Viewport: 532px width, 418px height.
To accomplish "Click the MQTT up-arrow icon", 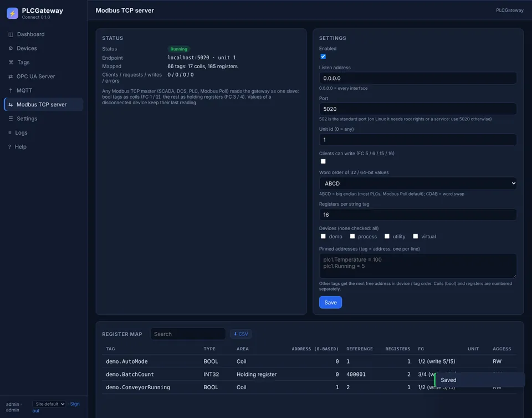I will click(x=11, y=90).
